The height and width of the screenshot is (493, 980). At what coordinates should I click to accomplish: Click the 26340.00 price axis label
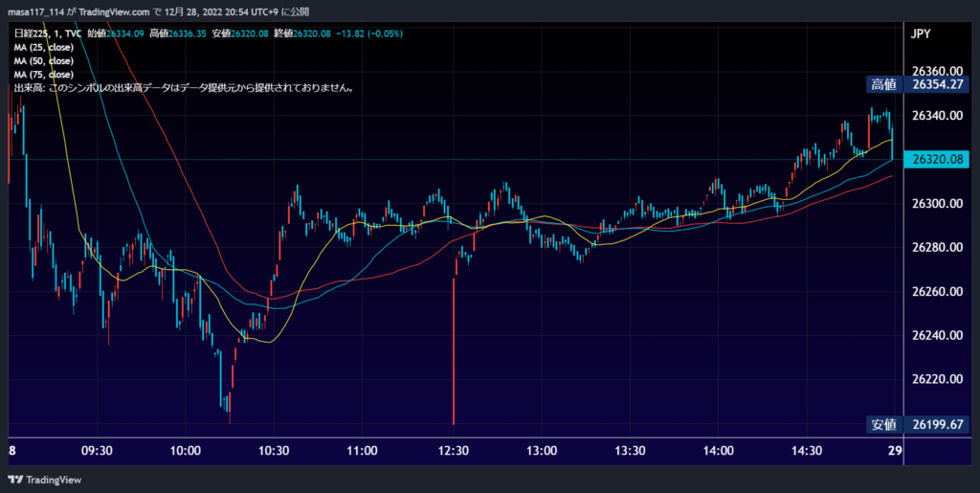936,116
